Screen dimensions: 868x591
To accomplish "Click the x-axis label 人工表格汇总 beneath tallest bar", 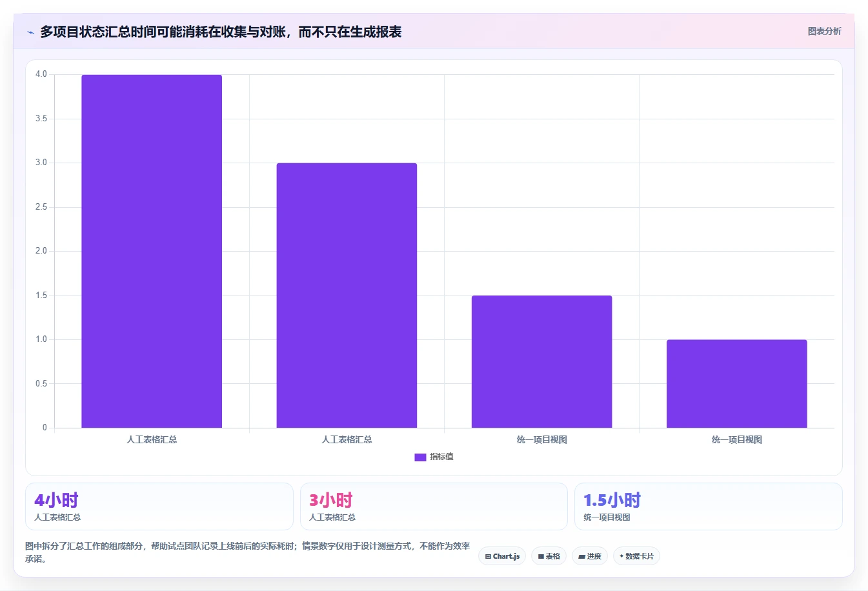I will tap(152, 439).
